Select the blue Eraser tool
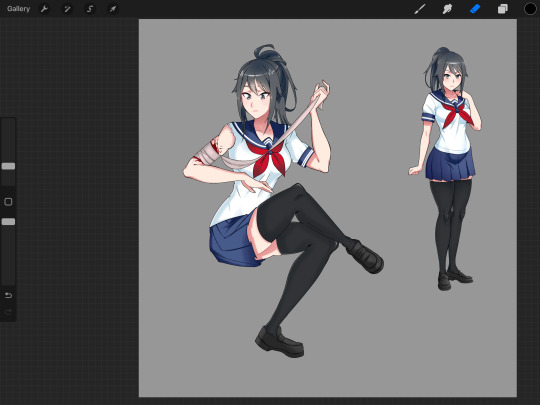 (475, 9)
